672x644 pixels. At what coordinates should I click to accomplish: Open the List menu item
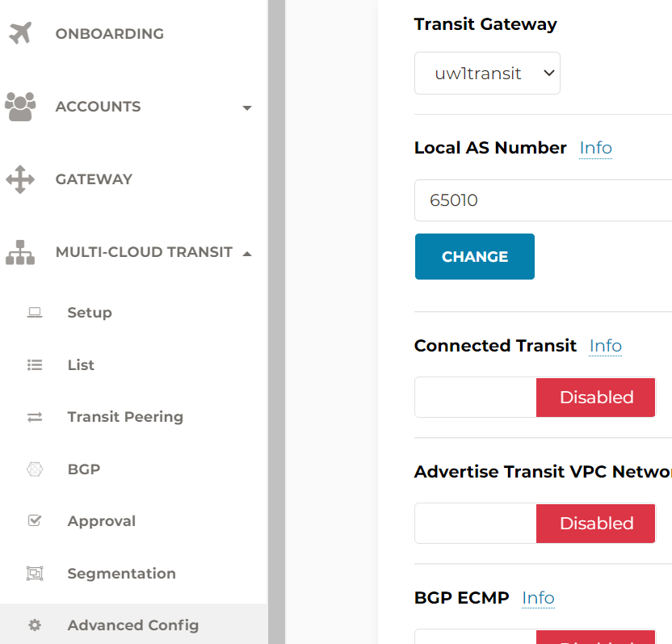point(81,365)
